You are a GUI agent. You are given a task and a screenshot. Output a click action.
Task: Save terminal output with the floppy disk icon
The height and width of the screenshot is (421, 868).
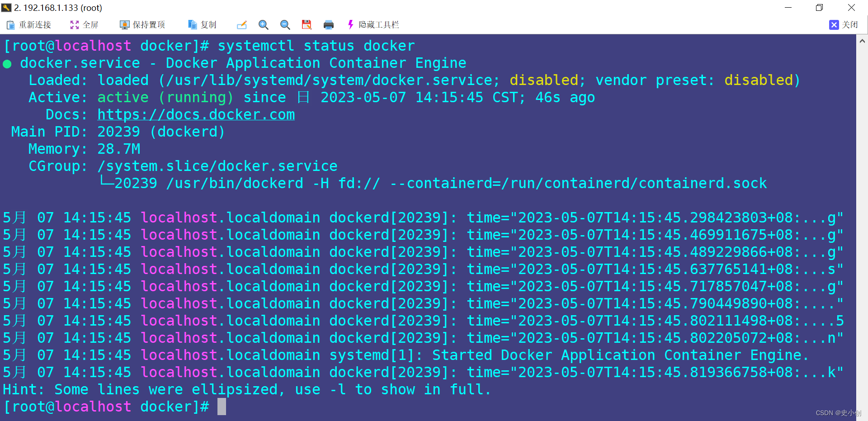(x=307, y=25)
